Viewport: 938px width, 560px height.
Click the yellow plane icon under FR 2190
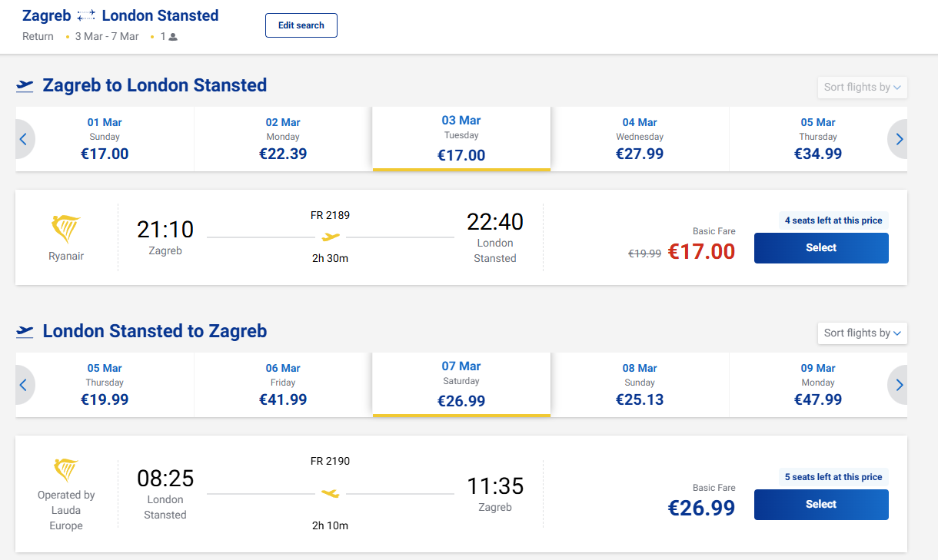(331, 493)
